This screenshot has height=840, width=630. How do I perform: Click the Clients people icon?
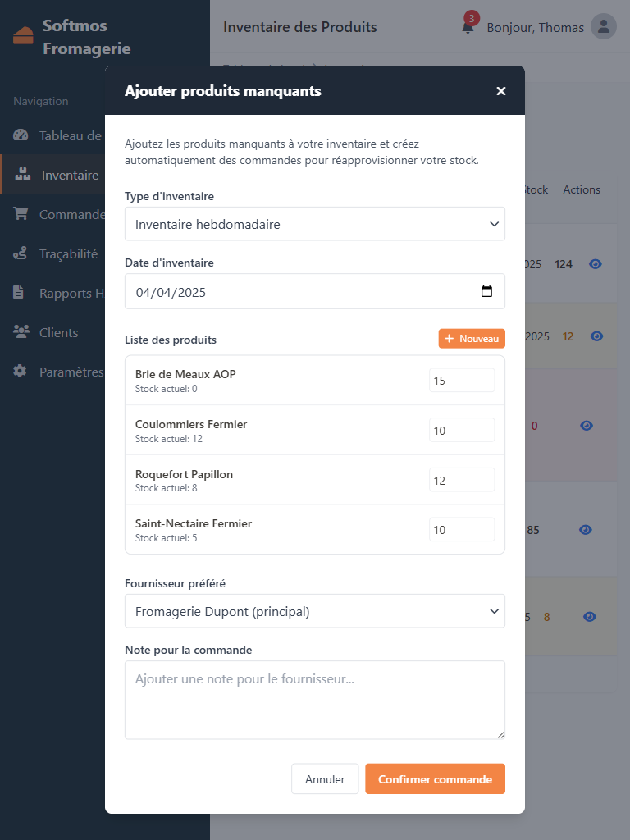(21, 331)
